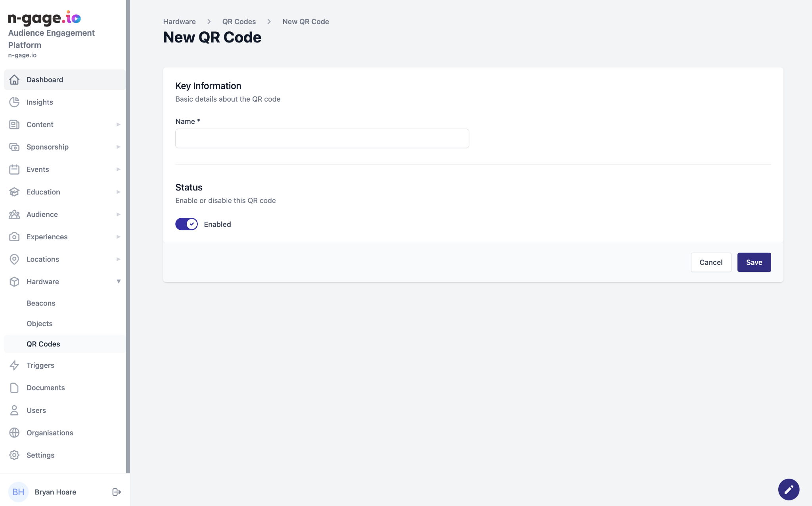Click the Insights pie chart icon
812x506 pixels.
pos(14,102)
